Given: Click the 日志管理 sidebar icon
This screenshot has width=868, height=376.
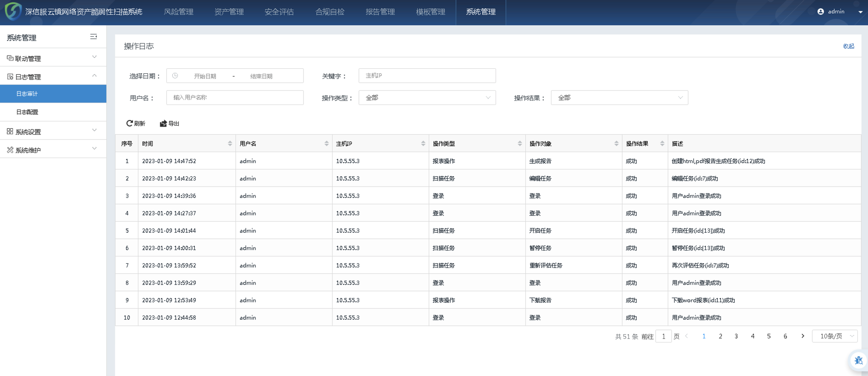Looking at the screenshot, I should [10, 76].
